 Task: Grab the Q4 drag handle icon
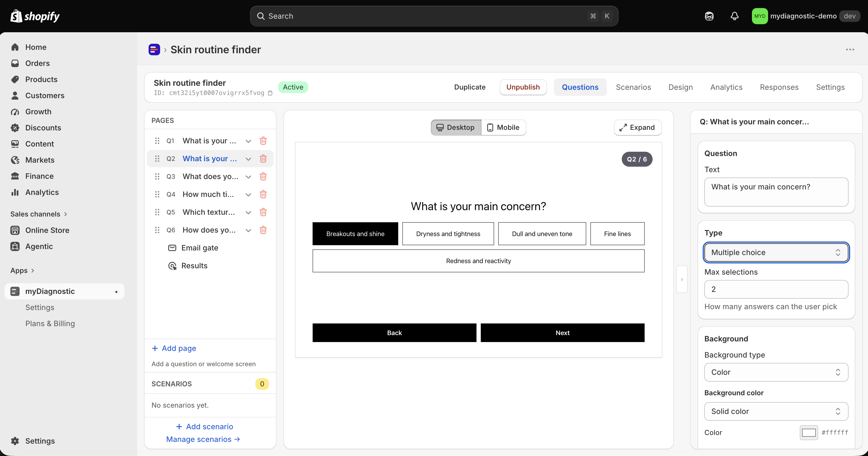pos(157,194)
